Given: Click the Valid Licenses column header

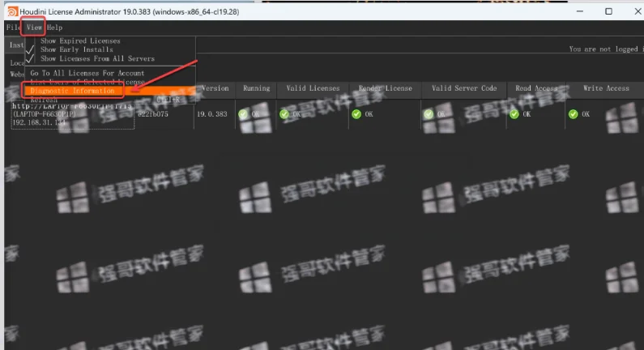Looking at the screenshot, I should tap(313, 88).
